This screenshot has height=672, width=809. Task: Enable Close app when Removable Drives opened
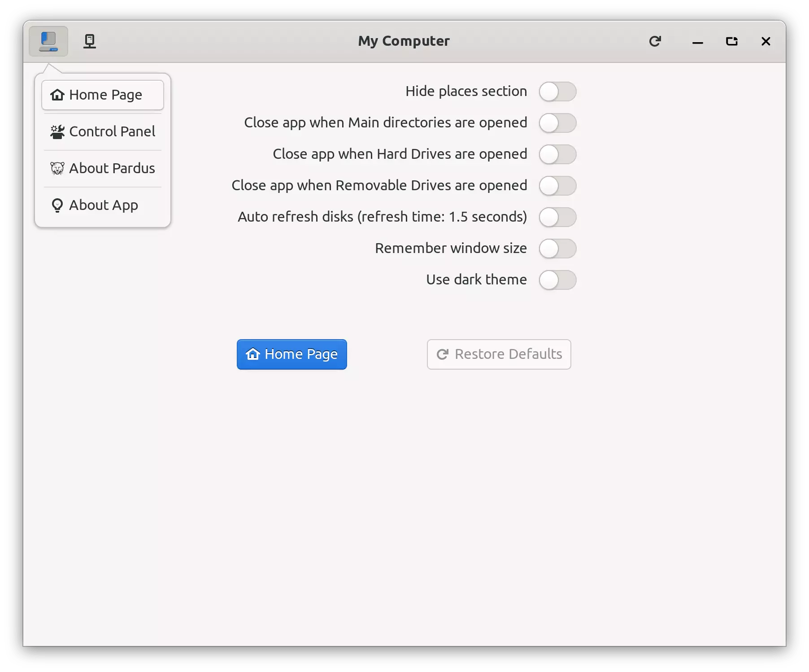coord(557,186)
